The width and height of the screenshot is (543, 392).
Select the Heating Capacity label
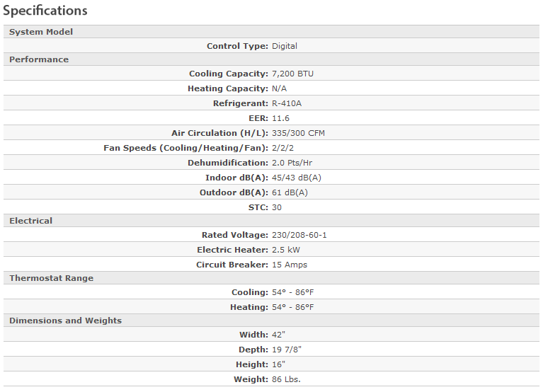coord(228,88)
